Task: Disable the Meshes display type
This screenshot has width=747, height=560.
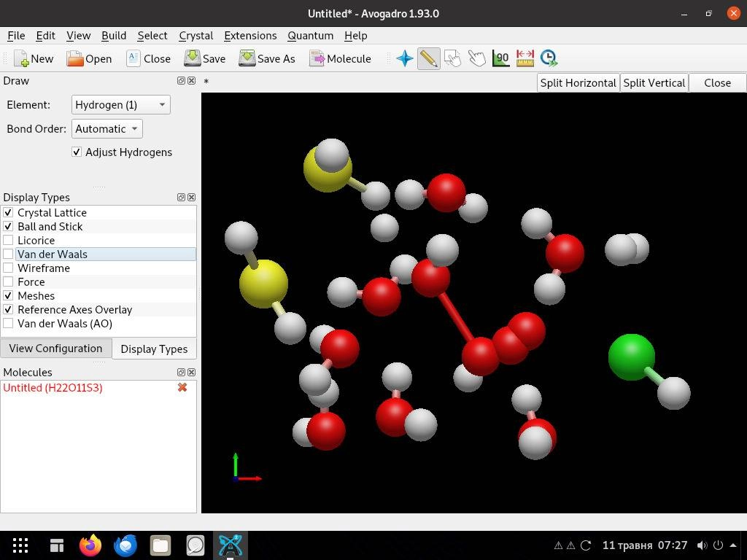Action: 8,295
